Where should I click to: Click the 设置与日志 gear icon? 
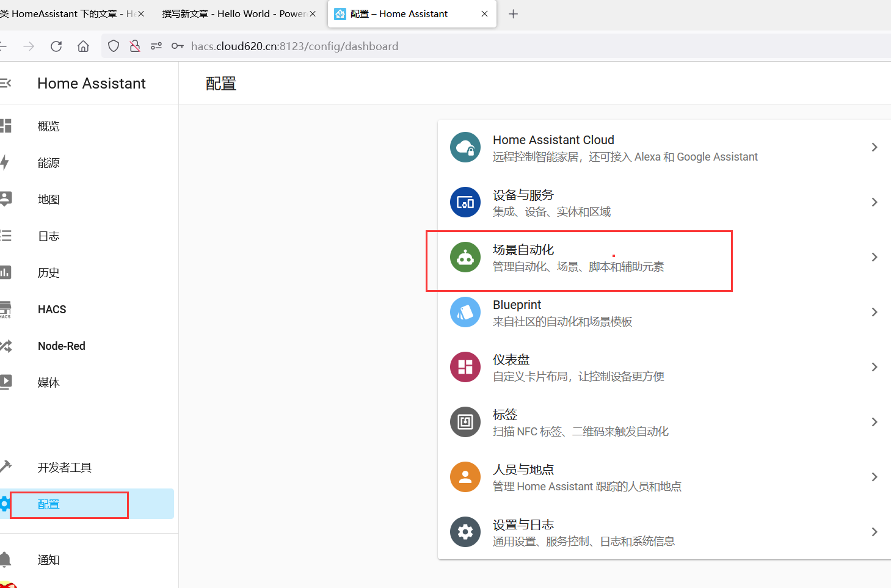tap(465, 532)
